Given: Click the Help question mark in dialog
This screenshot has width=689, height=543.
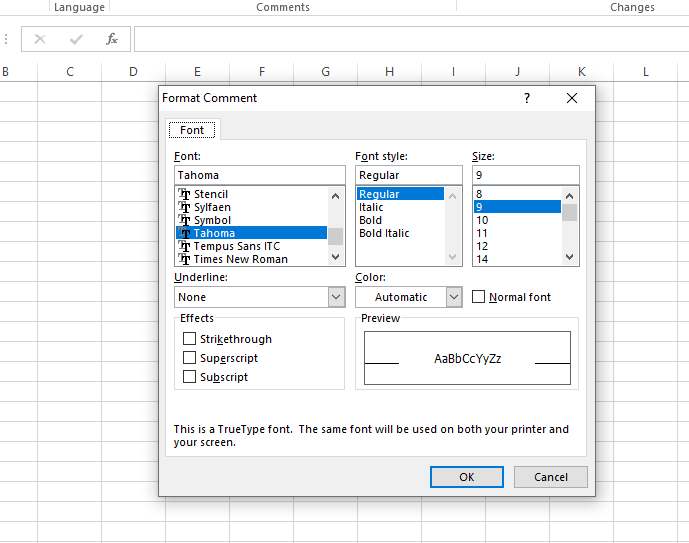Looking at the screenshot, I should [527, 98].
